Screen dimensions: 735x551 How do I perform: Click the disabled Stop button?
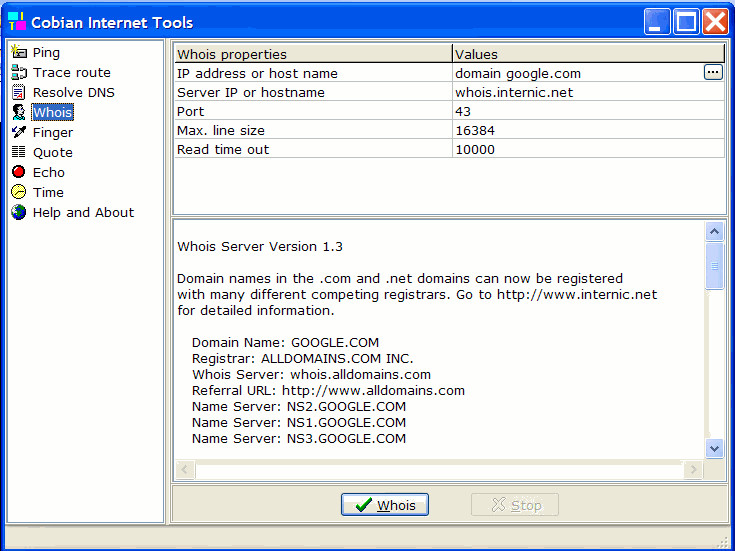click(x=515, y=505)
